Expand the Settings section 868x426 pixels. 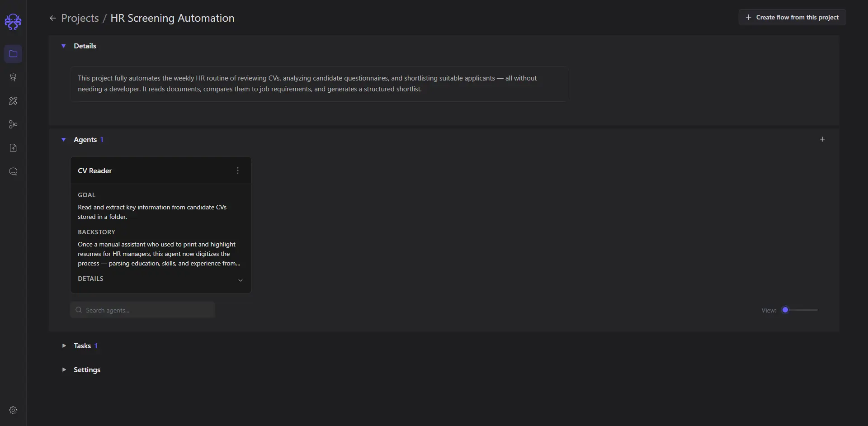(x=64, y=369)
